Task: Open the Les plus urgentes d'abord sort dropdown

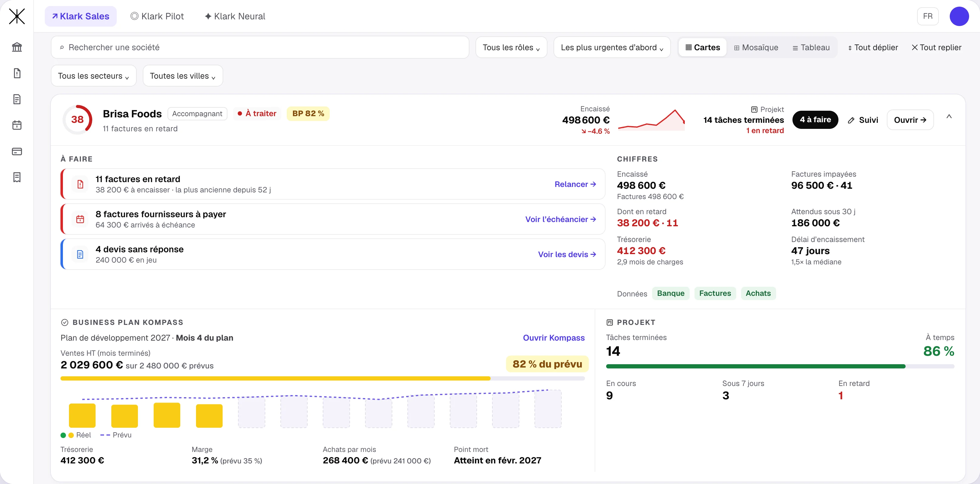Action: [x=612, y=47]
